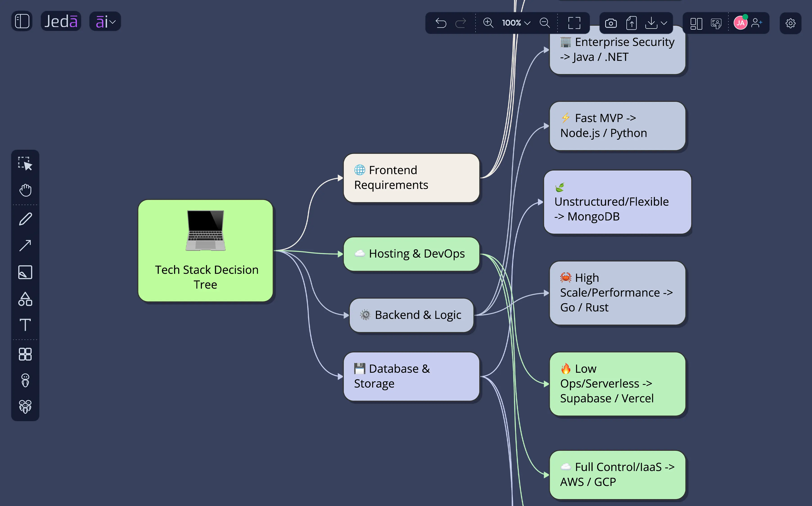Undo the last action

point(441,23)
